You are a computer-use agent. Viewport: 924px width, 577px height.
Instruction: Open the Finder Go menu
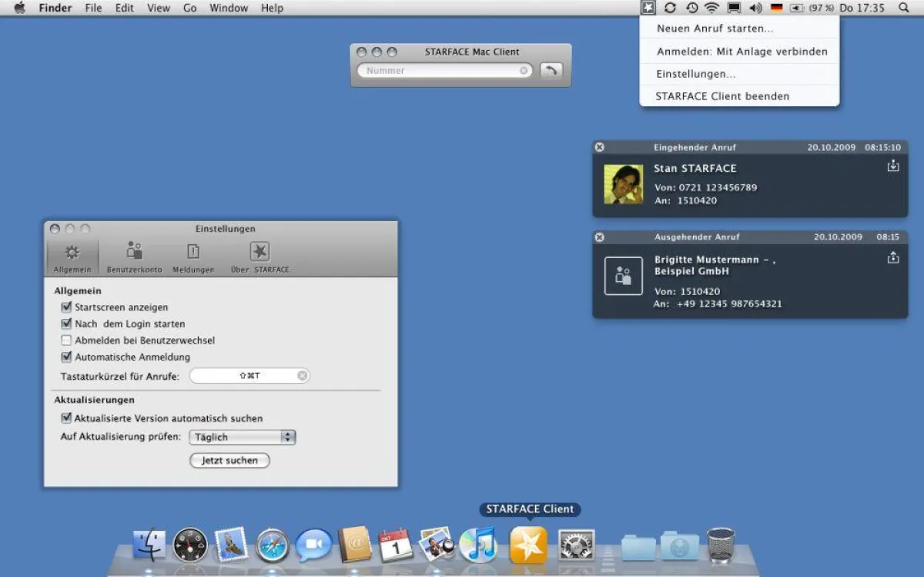coord(190,8)
